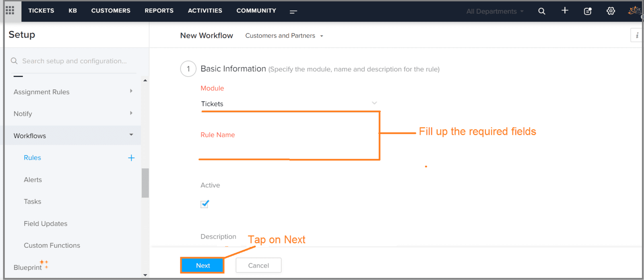Image resolution: width=644 pixels, height=280 pixels.
Task: Go to Activities tab
Action: 205,10
